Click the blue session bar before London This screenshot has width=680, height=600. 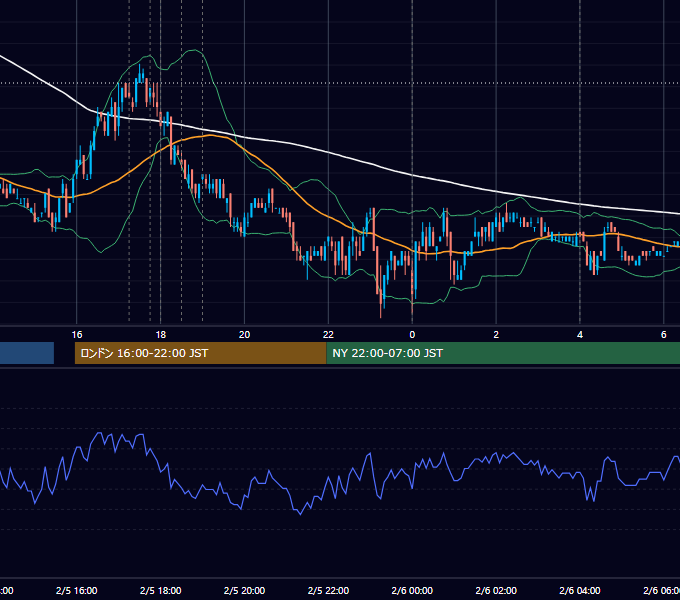coord(27,353)
